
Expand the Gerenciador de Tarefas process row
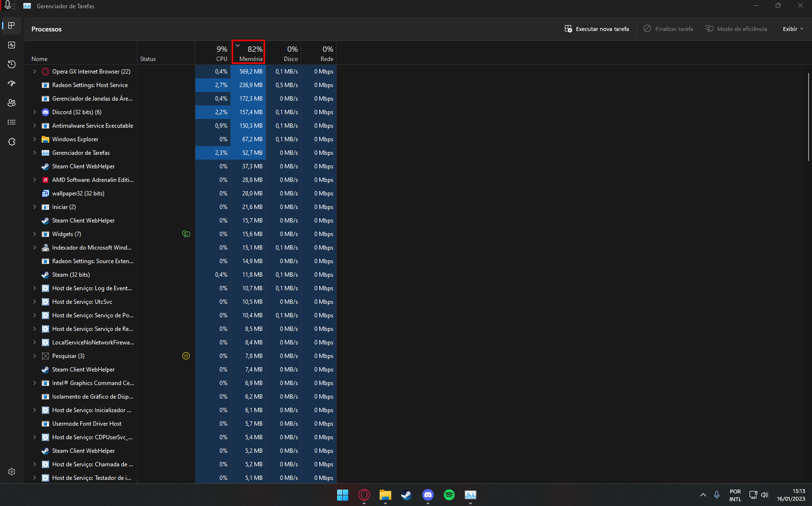[34, 153]
